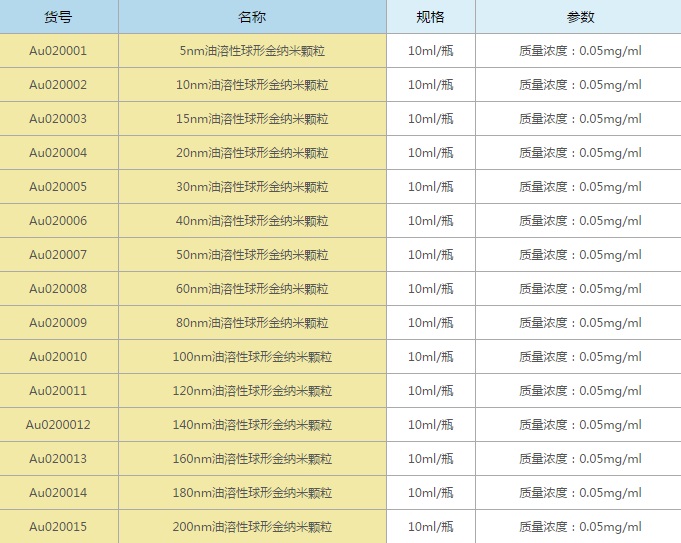Click the 规格 column header
This screenshot has width=681, height=543.
[x=430, y=17]
